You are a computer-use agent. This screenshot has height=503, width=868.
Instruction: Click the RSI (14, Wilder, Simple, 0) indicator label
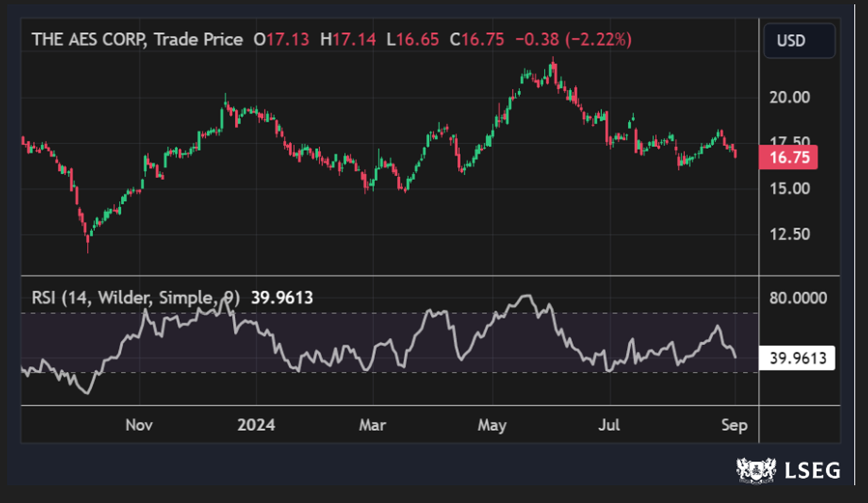point(136,297)
